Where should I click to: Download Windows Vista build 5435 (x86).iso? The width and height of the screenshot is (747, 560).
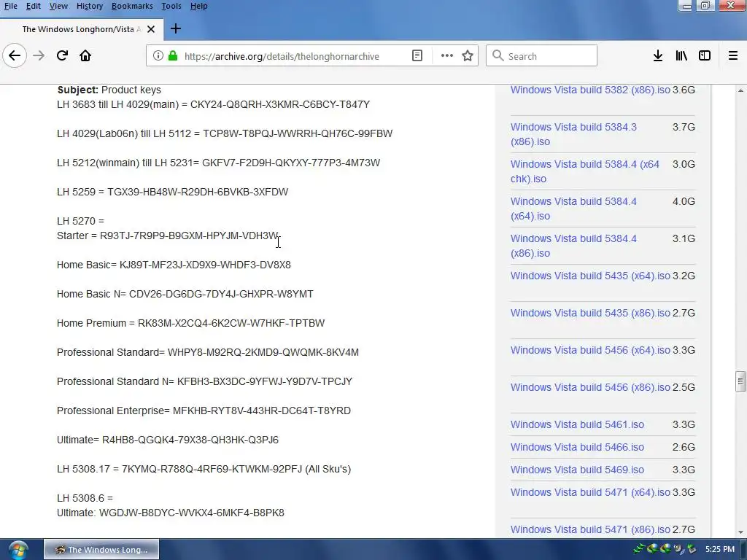pos(589,313)
